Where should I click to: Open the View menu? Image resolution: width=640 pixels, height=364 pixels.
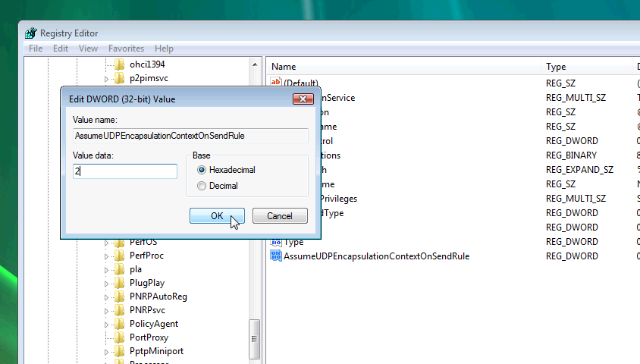[88, 49]
